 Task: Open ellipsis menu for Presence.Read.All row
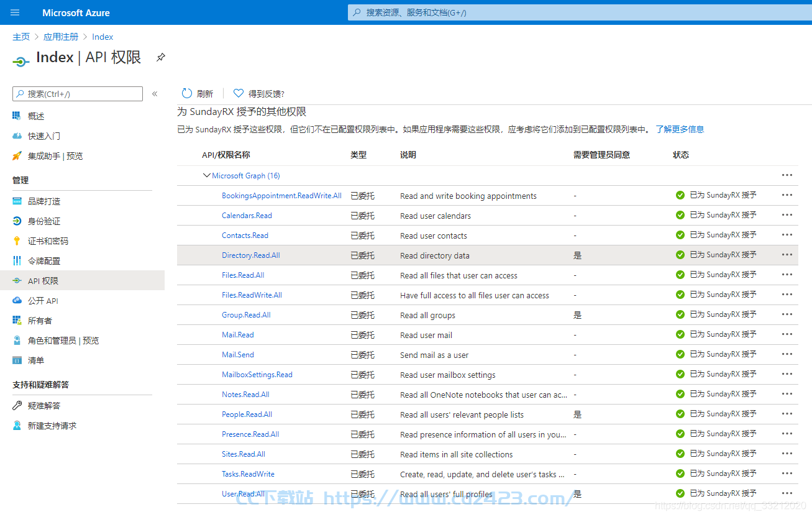click(787, 434)
